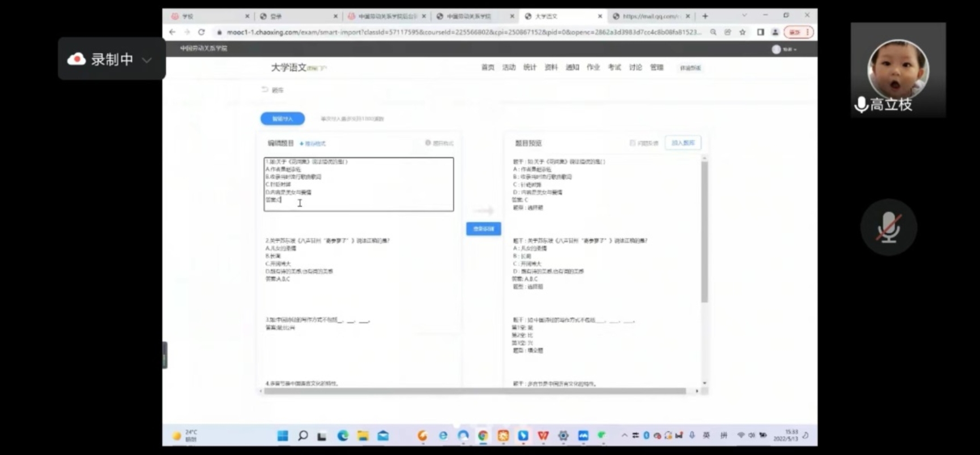Viewport: 980px width, 455px height.
Task: Open the Settings gear on taskbar
Action: tap(563, 436)
